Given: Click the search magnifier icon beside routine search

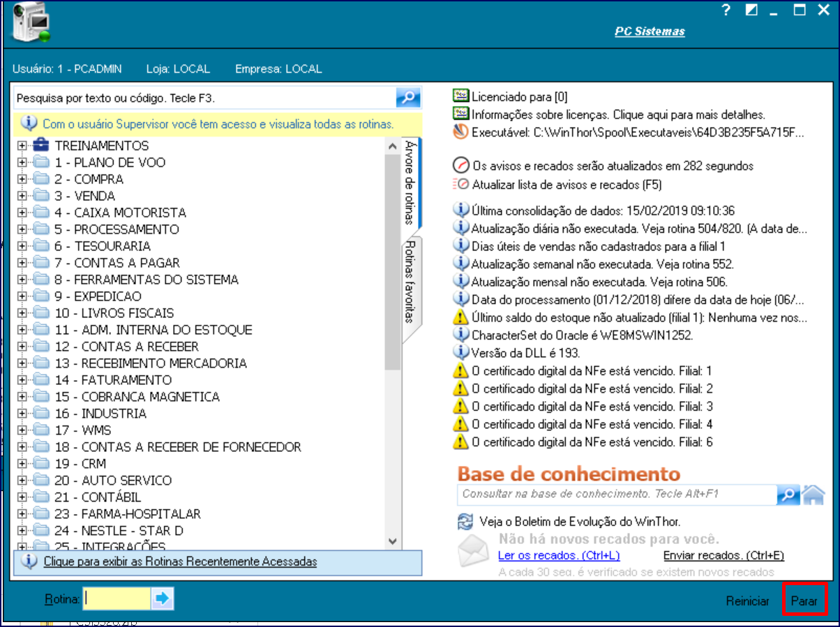Looking at the screenshot, I should 408,98.
